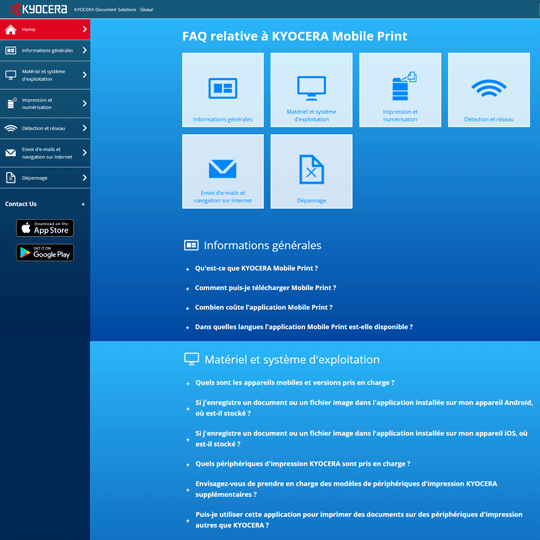Click the Get it on Google Play badge
Screen dimensions: 540x540
(x=45, y=252)
